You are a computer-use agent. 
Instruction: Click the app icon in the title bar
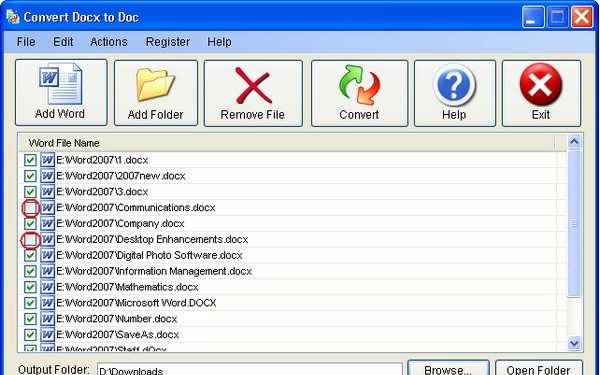point(13,17)
